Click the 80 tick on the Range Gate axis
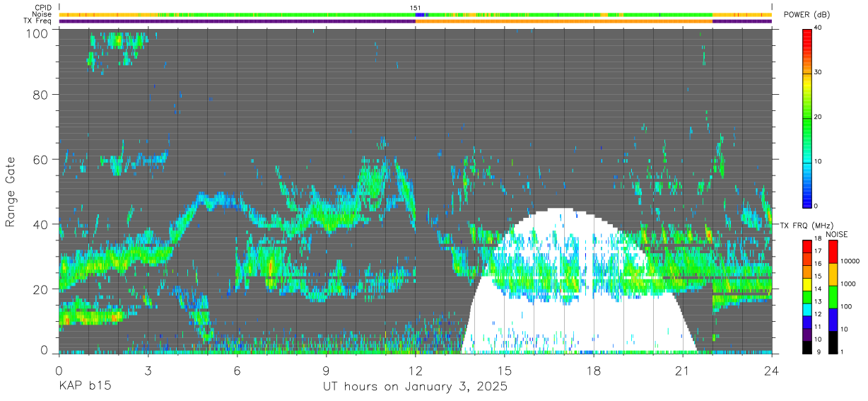This screenshot has height=401, width=868. pos(41,94)
